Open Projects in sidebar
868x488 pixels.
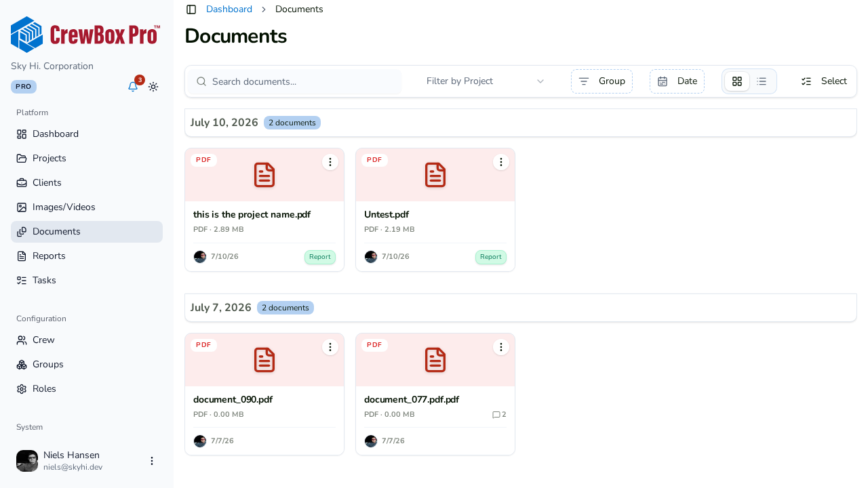(x=87, y=159)
